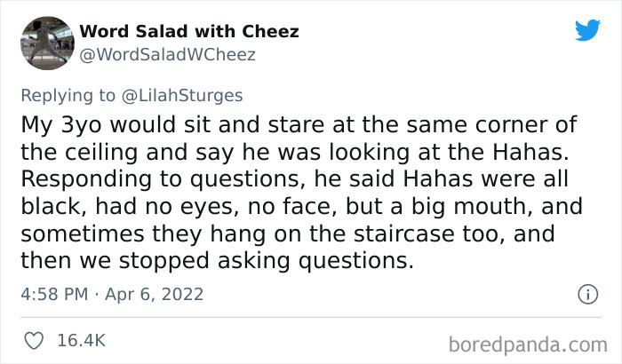Click the 16.4K likes count
The width and height of the screenshot is (622, 364).
click(82, 340)
